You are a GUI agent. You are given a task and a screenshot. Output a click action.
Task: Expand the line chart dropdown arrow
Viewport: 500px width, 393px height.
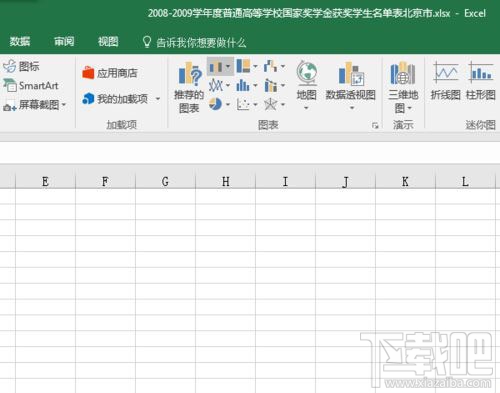tap(228, 86)
